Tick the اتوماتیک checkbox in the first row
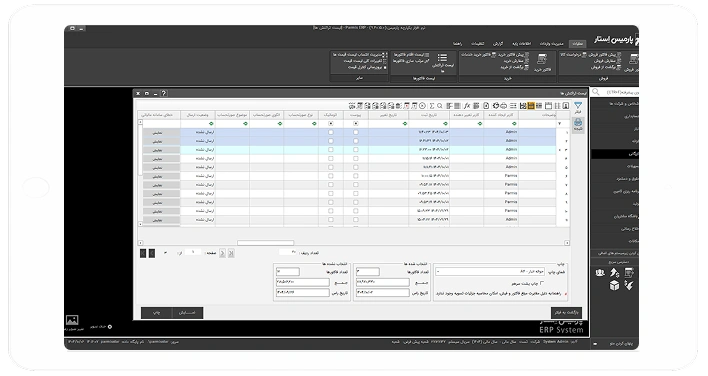 click(x=331, y=132)
